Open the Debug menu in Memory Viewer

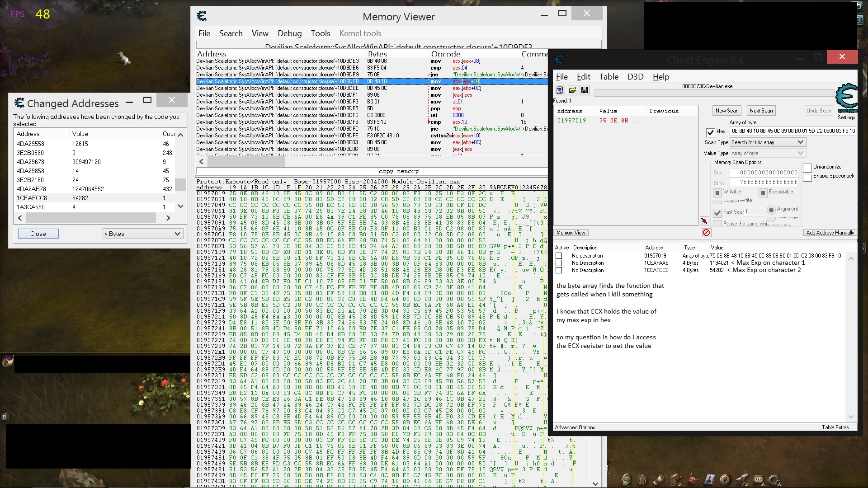(x=289, y=33)
